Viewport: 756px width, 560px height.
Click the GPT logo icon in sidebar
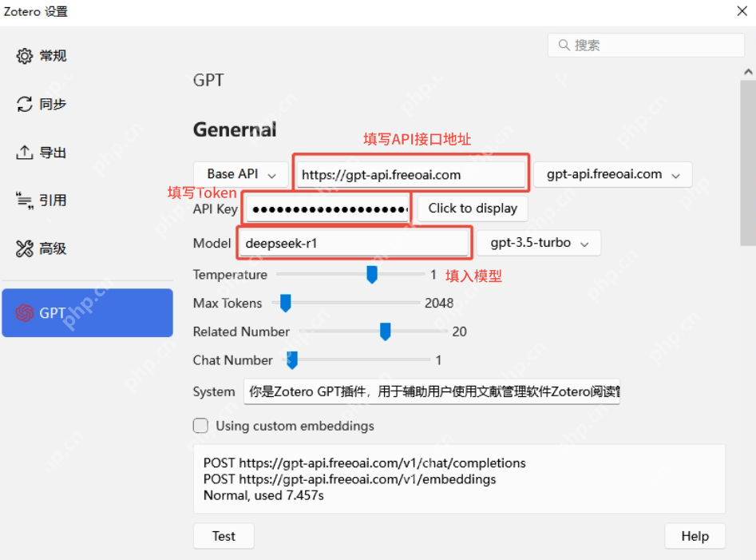point(25,313)
